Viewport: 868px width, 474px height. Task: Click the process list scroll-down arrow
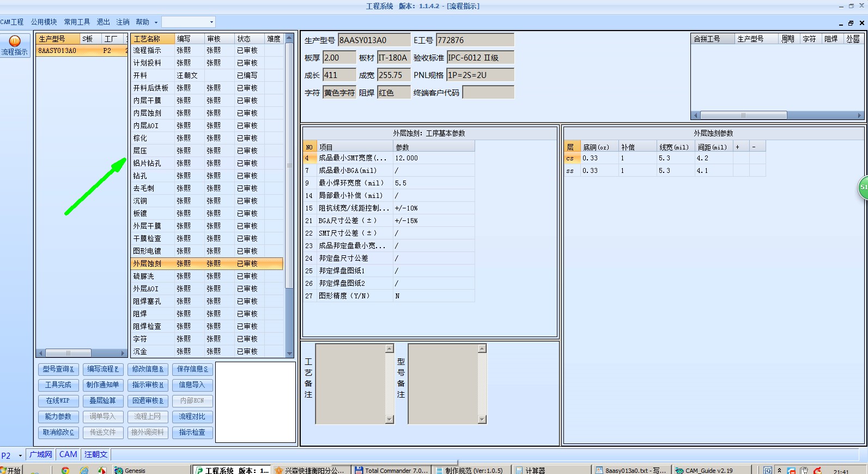pos(290,353)
